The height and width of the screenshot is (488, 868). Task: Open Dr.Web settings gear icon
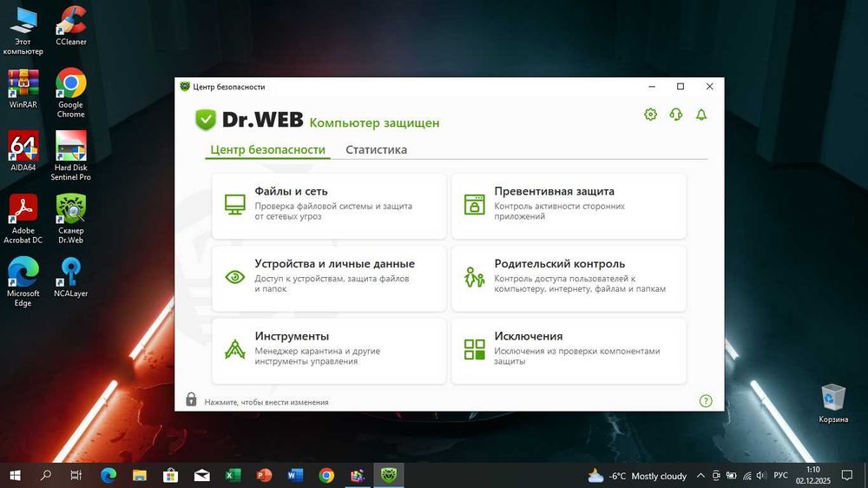(x=650, y=115)
